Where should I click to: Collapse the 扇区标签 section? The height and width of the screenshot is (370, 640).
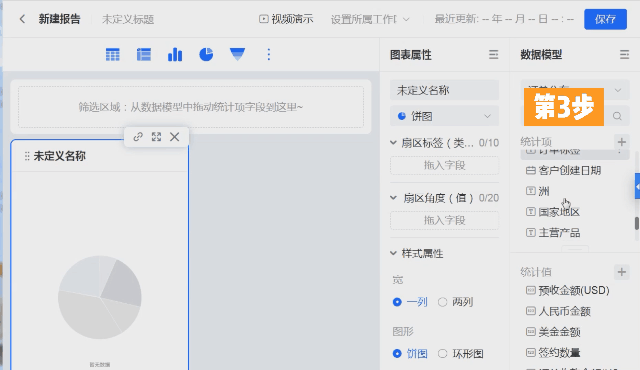[393, 143]
